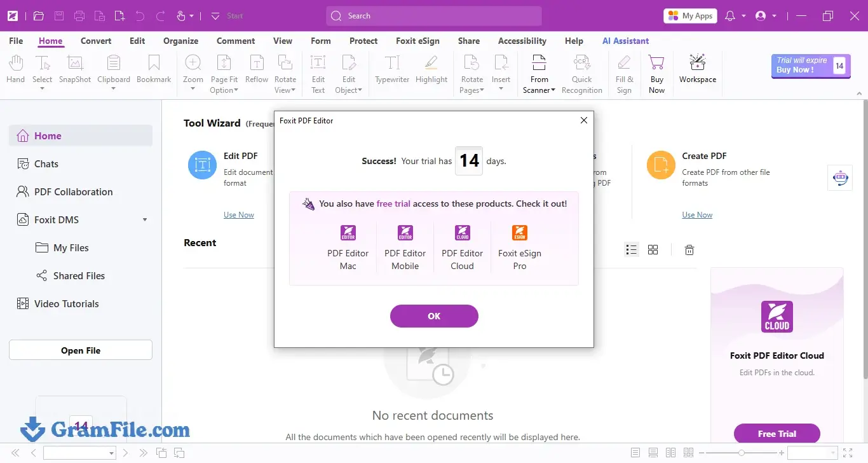Select the Hand tool

coord(15,69)
